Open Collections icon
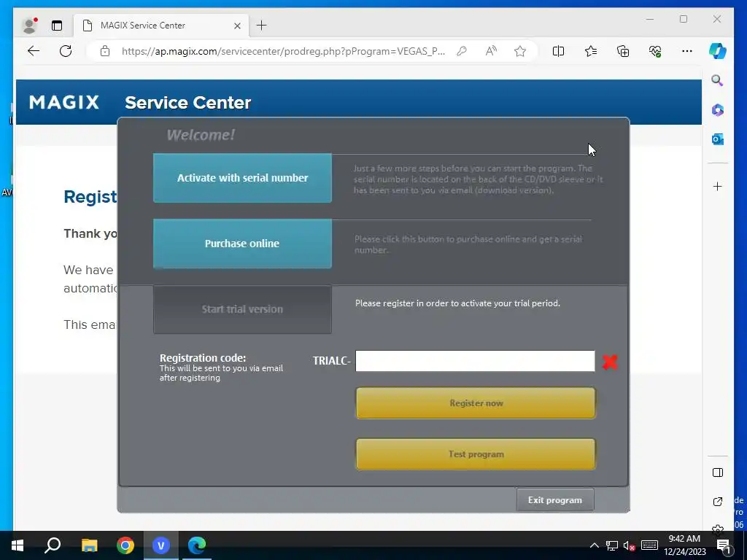Screen dimensions: 747x560 coord(623,51)
